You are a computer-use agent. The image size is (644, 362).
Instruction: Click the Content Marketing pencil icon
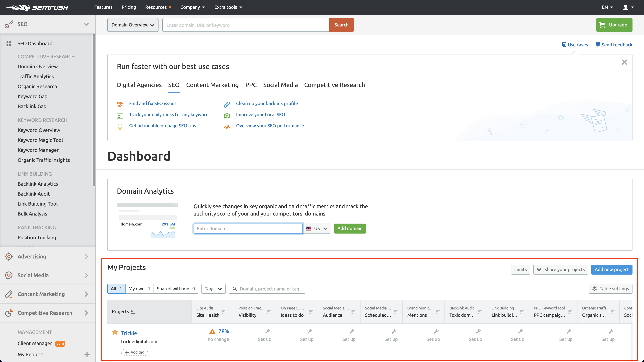pos(9,294)
